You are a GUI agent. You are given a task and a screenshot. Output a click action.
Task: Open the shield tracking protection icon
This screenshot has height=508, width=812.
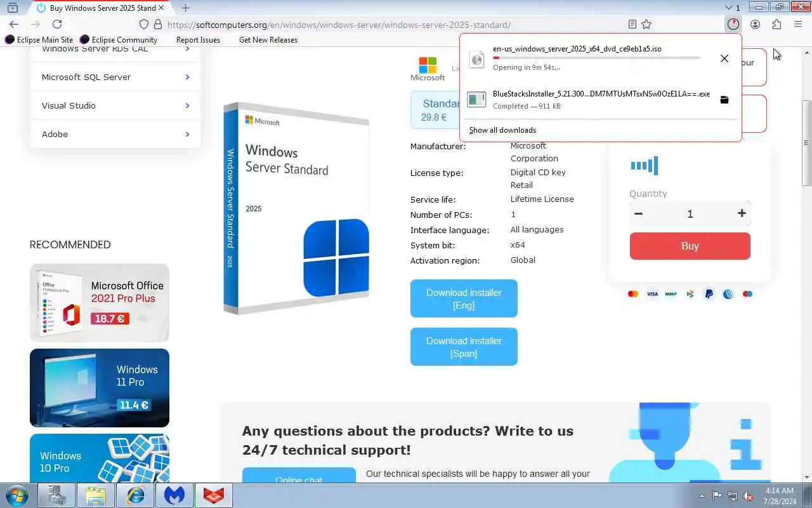pyautogui.click(x=144, y=24)
